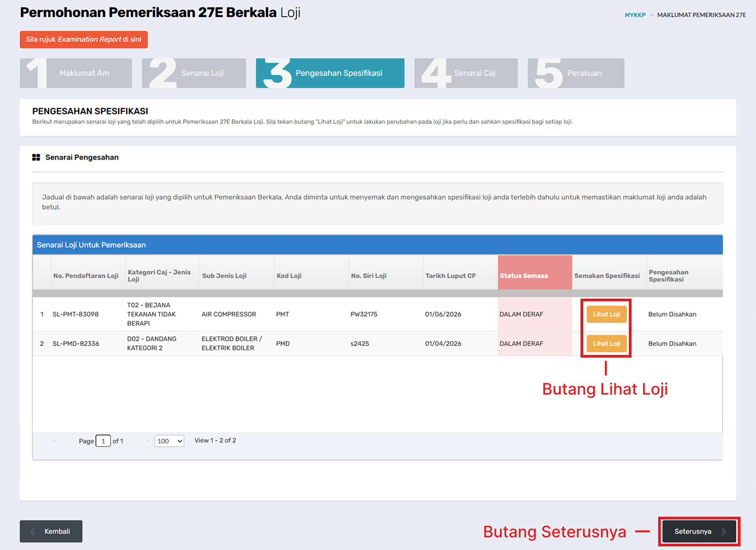Select step 3 Pengesahan Spesifikasi tab
Screen dimensions: 756x550
[x=330, y=73]
